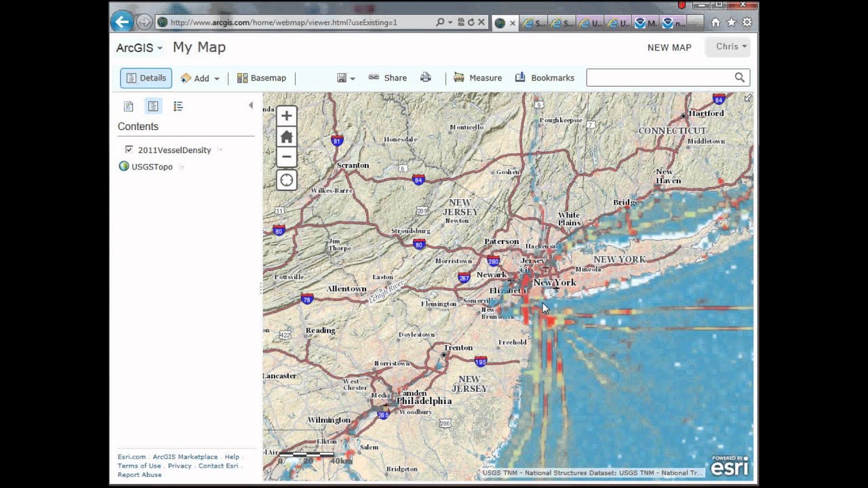This screenshot has height=488, width=868.
Task: Open the Add layer dropdown
Action: (x=200, y=78)
